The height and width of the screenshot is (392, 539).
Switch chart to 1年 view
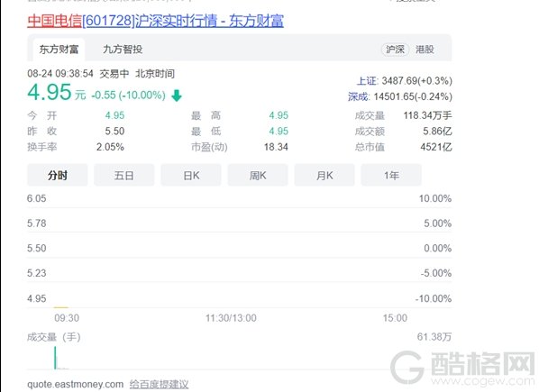391,175
